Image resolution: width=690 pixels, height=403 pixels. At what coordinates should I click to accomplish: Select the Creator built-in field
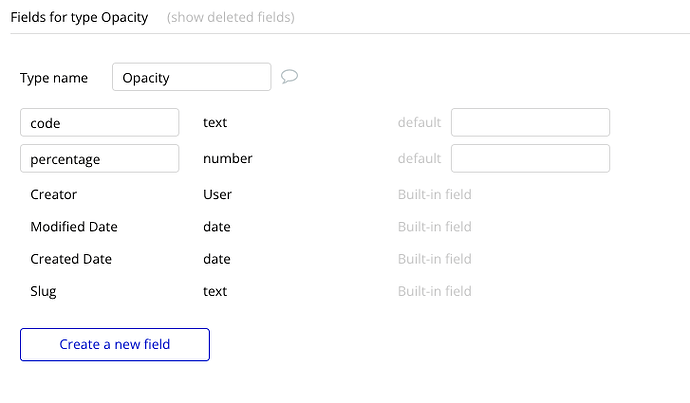54,194
